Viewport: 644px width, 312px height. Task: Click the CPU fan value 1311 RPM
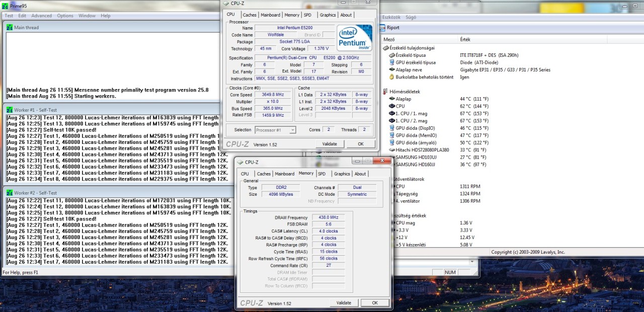coord(470,186)
